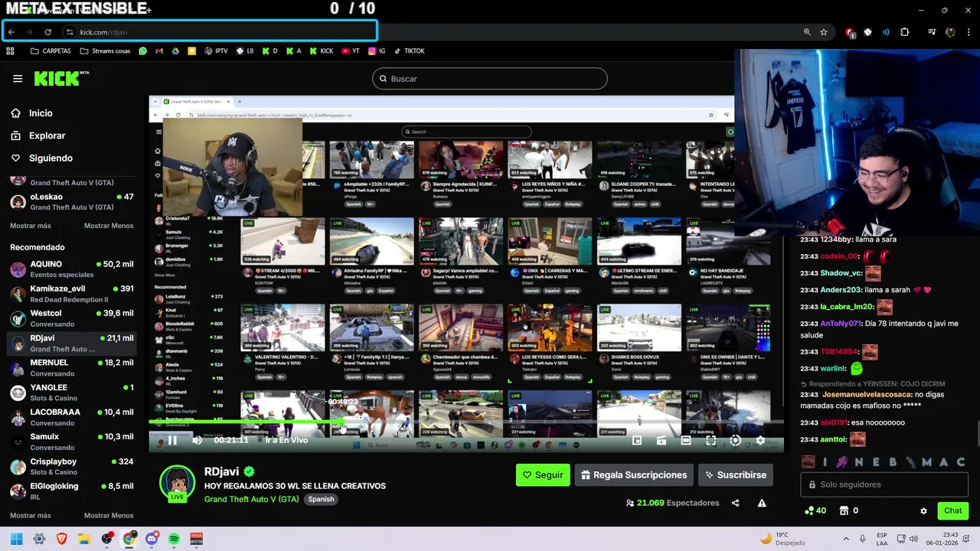Open the blue sound-waves extension
Screen dimensions: 980x551
pyautogui.click(x=886, y=32)
